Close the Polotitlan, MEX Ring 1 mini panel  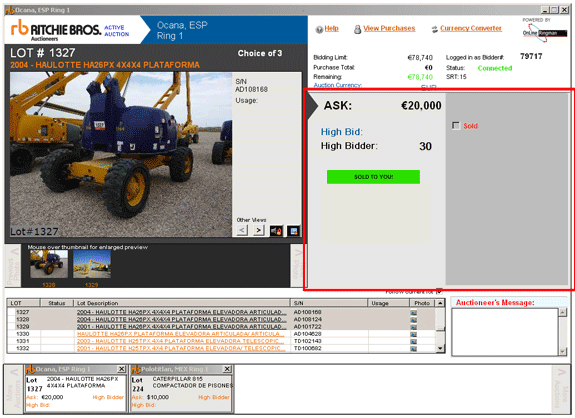tap(227, 369)
